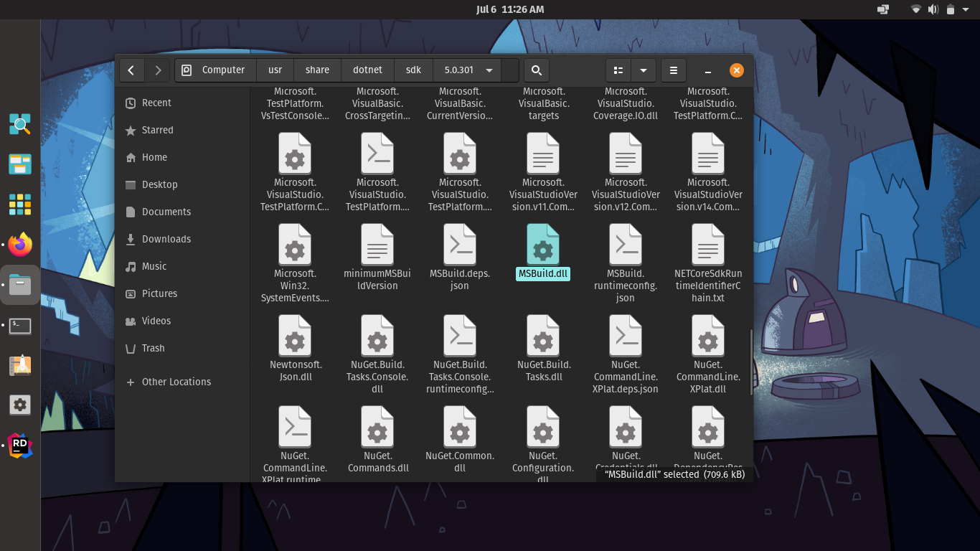
Task: Open Music in the sidebar
Action: pyautogui.click(x=182, y=266)
